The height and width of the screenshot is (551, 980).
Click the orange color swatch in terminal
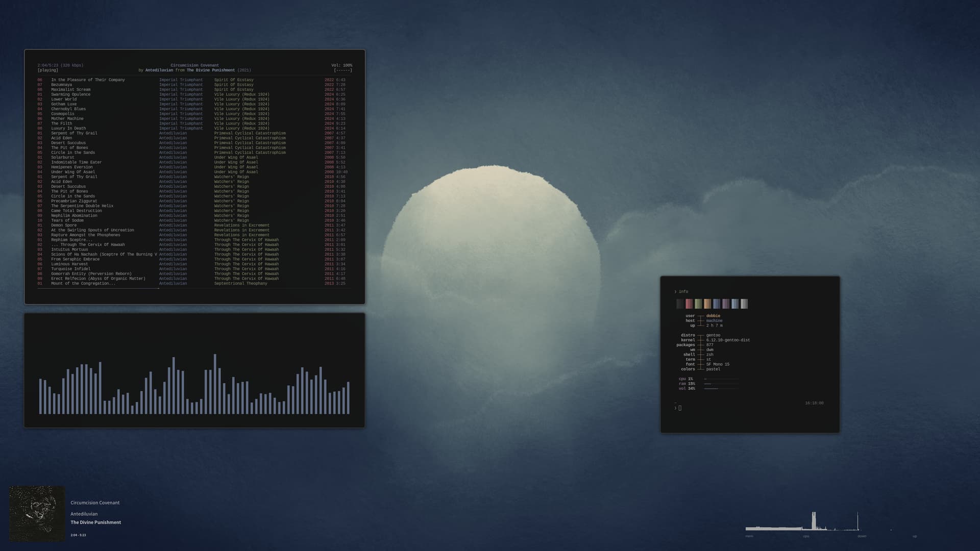pos(707,304)
